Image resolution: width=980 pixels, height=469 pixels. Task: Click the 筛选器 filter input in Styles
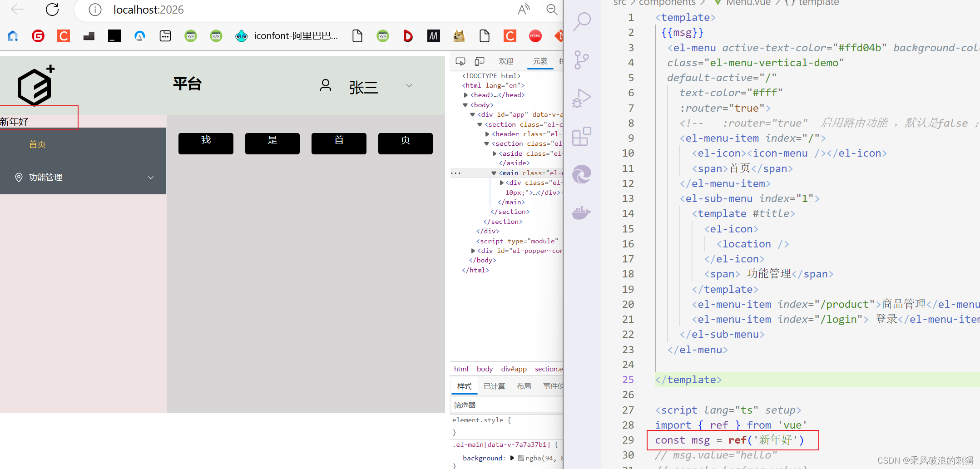[506, 405]
